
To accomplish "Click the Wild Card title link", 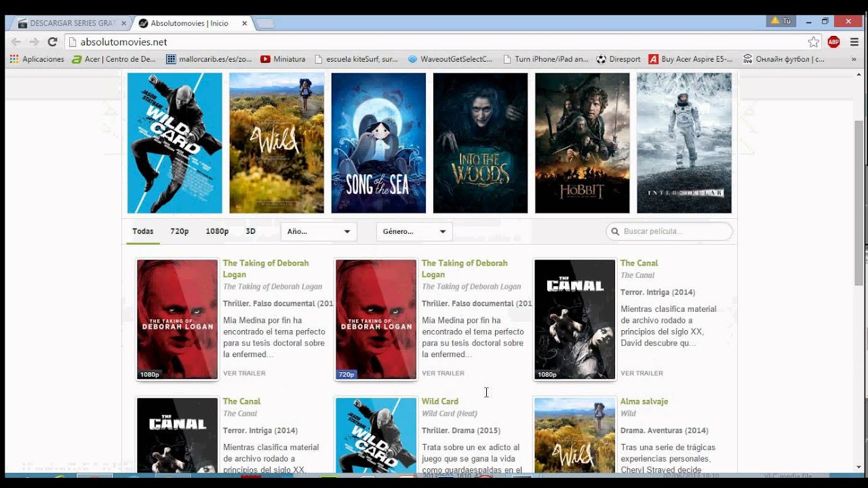I will pos(440,401).
